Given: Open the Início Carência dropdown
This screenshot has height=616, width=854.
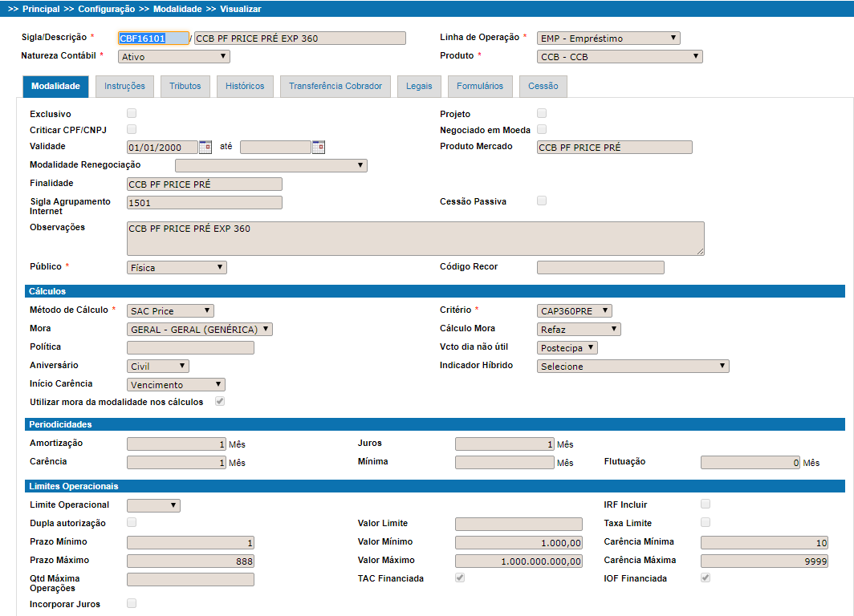Looking at the screenshot, I should click(176, 385).
